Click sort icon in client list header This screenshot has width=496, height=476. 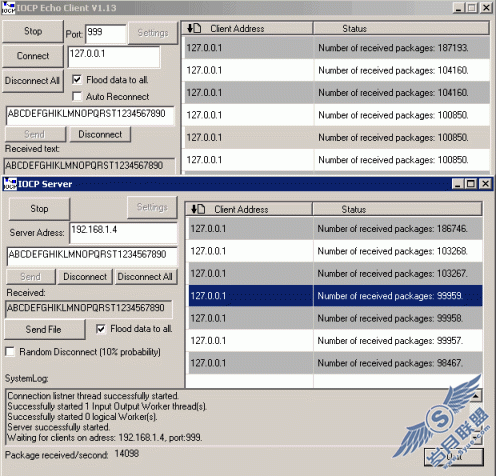pos(194,28)
